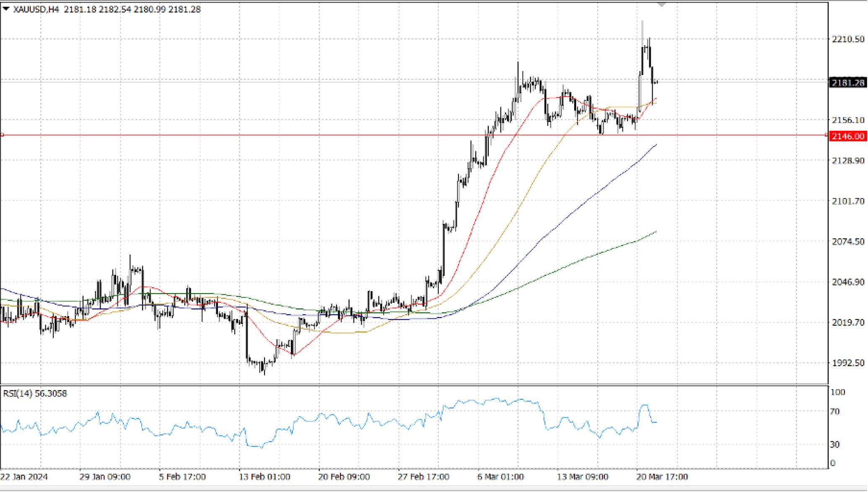Click the gray chart shift triangle marker
868x492 pixels.
pos(661,5)
